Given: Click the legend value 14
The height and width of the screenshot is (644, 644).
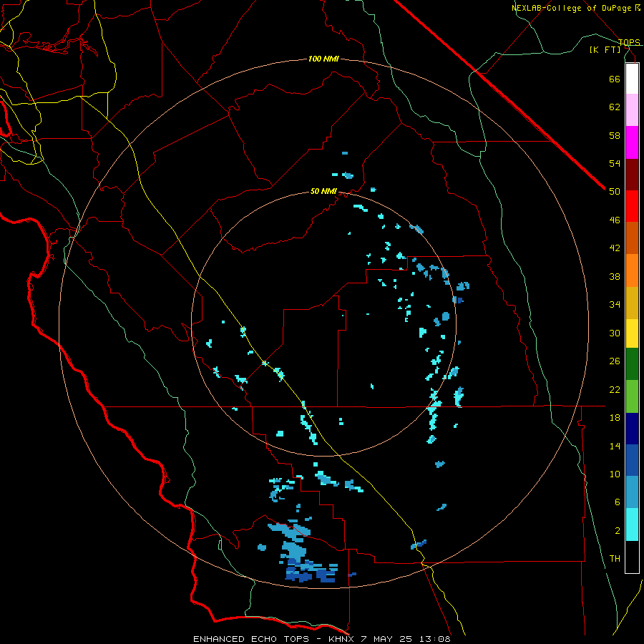Looking at the screenshot, I should [x=615, y=446].
